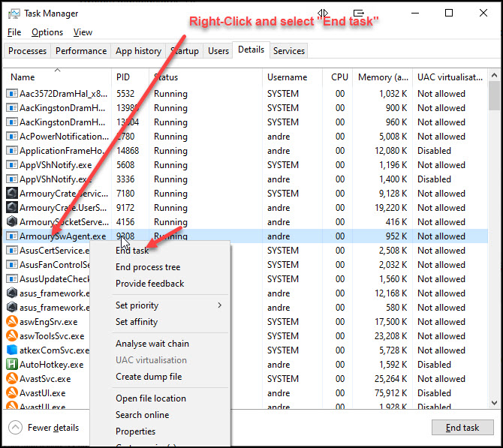Viewport: 503px width, 448px height.
Task: Open the Services tab
Action: coord(289,51)
